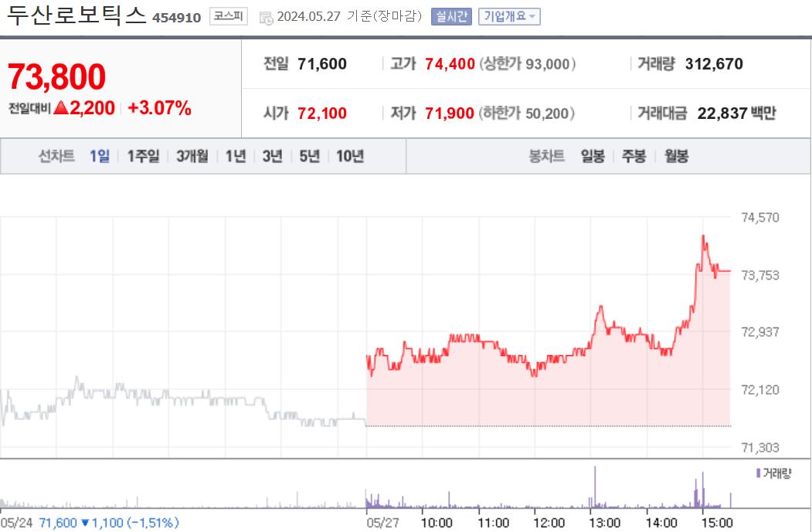Click previous close value 71,600 beside 전일
Image resolution: width=812 pixels, height=532 pixels.
tap(322, 63)
